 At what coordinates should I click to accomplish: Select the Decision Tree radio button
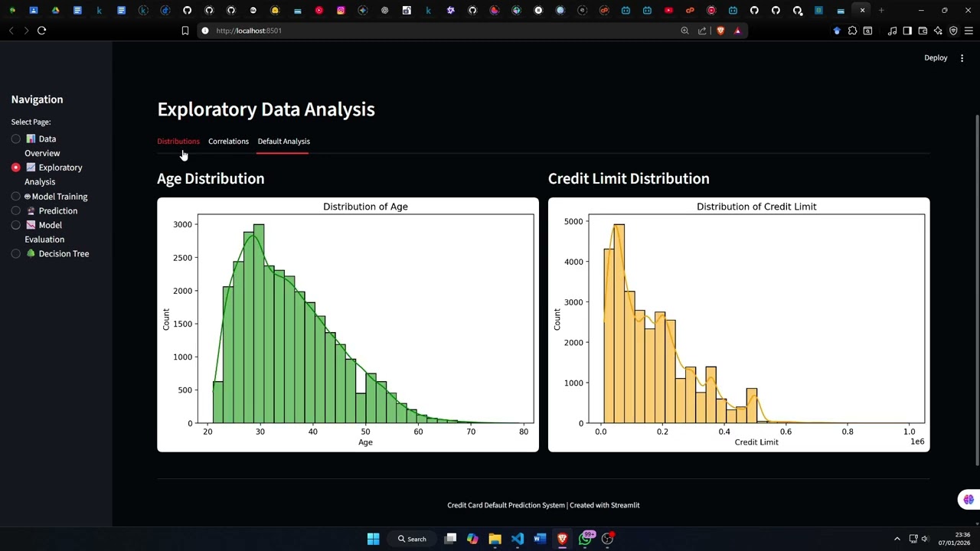tap(15, 254)
